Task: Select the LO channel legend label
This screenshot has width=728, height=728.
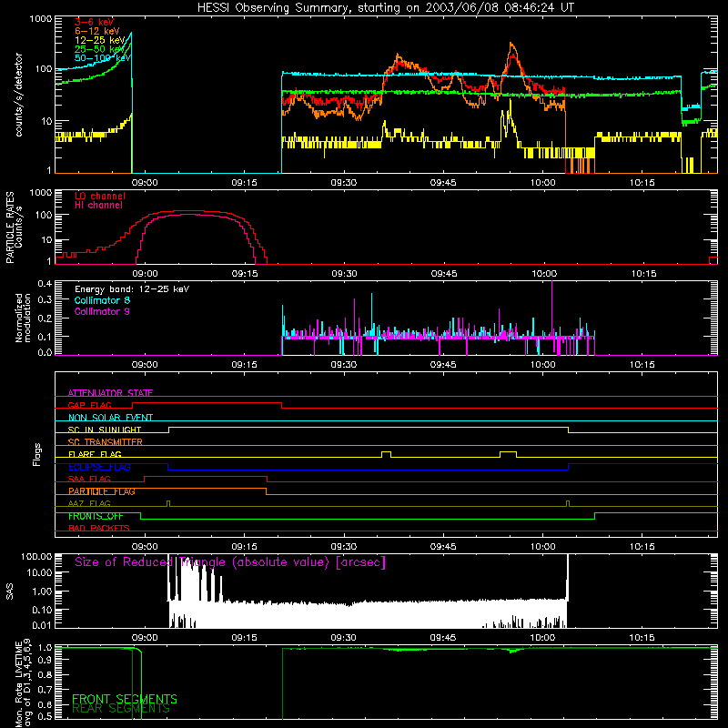Action: coord(100,196)
